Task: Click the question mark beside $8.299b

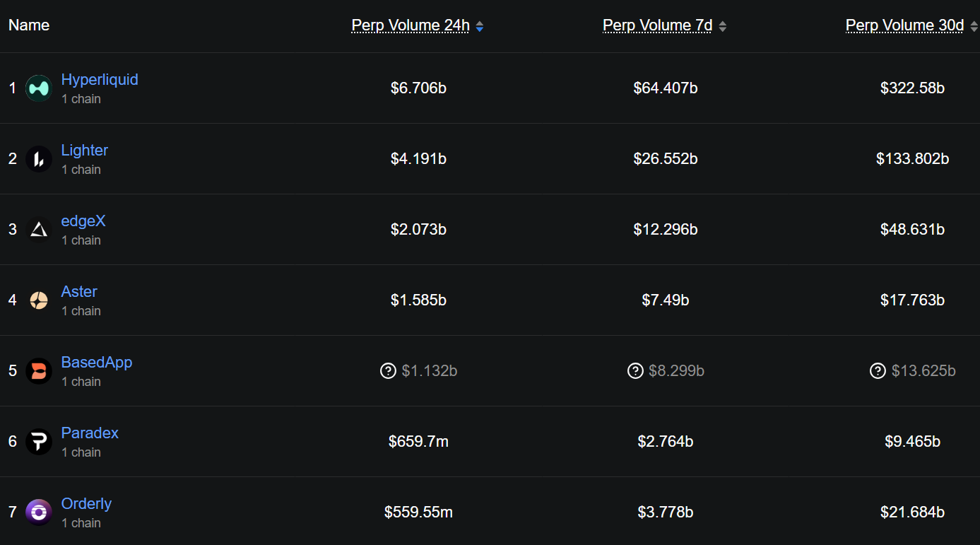Action: tap(635, 370)
